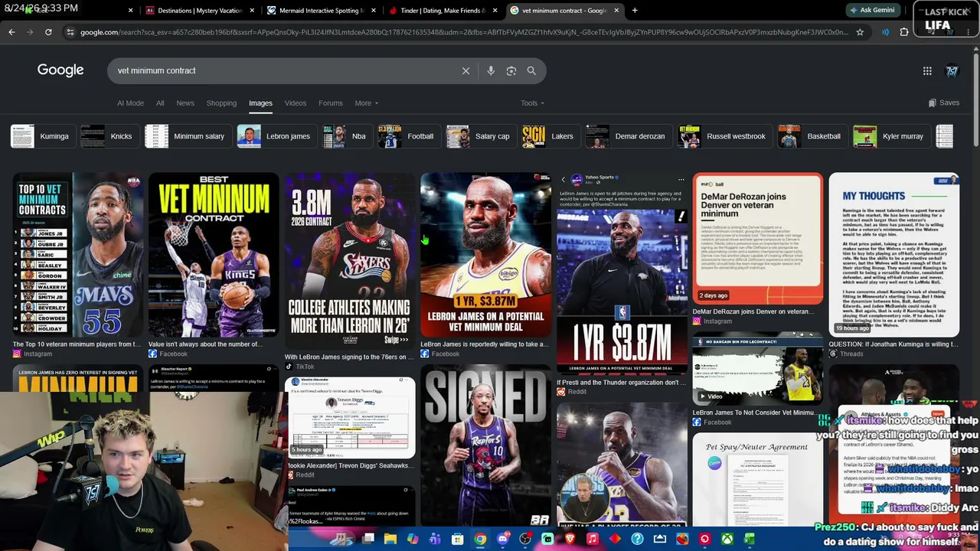Open Task View on the taskbar
The image size is (980, 551).
point(368,539)
